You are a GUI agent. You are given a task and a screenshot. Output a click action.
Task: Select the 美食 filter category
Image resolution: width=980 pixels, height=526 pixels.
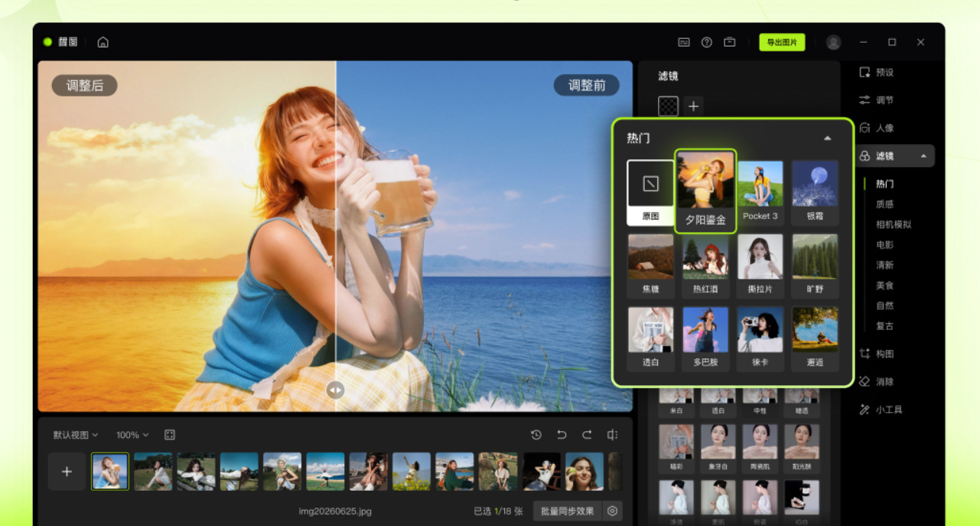(884, 286)
